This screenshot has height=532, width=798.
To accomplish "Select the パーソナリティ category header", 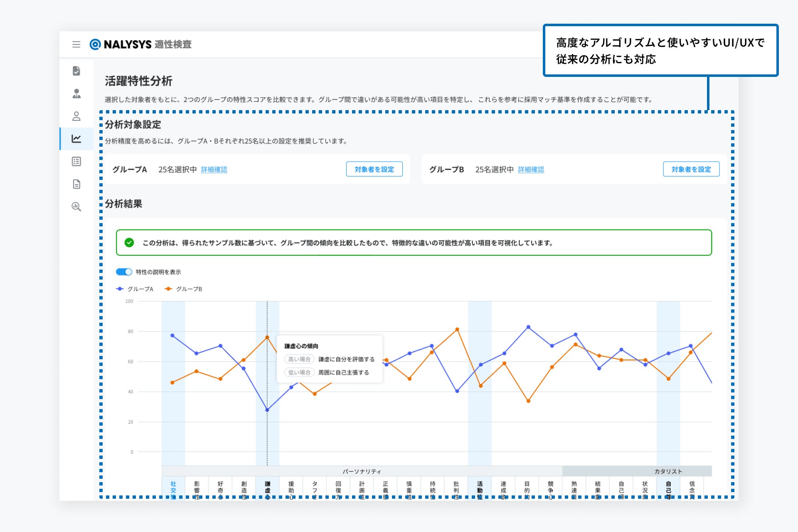I will tap(362, 471).
